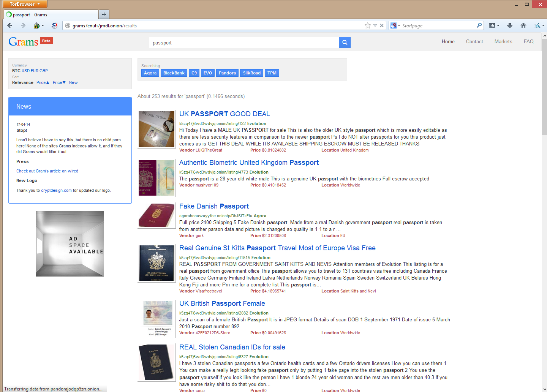Click vendor name LUIGITheGreat

coord(209,150)
